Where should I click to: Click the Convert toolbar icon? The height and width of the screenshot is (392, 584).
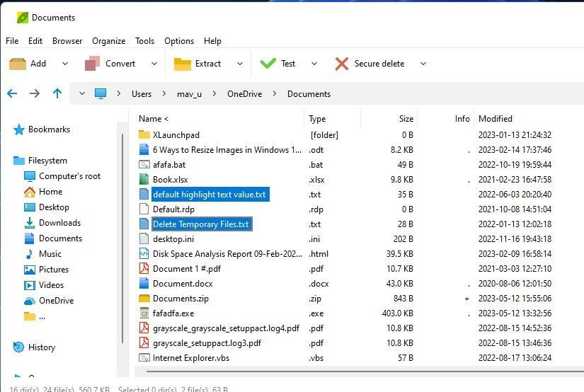click(x=92, y=63)
